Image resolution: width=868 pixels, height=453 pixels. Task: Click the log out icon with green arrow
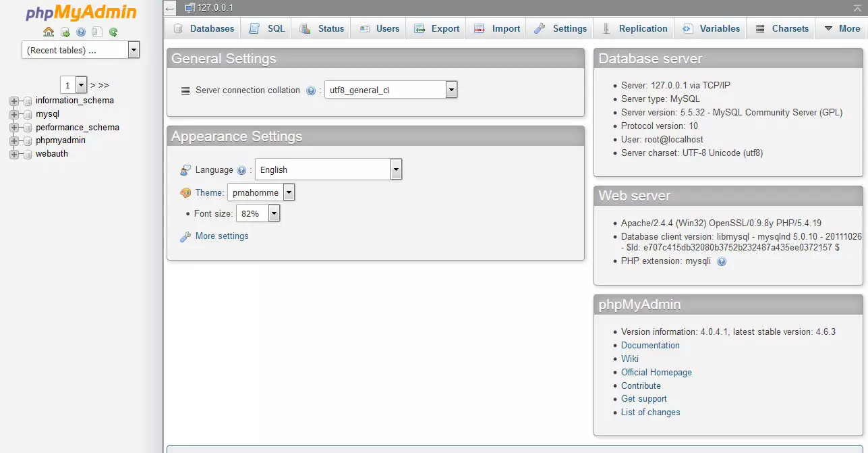click(x=65, y=32)
